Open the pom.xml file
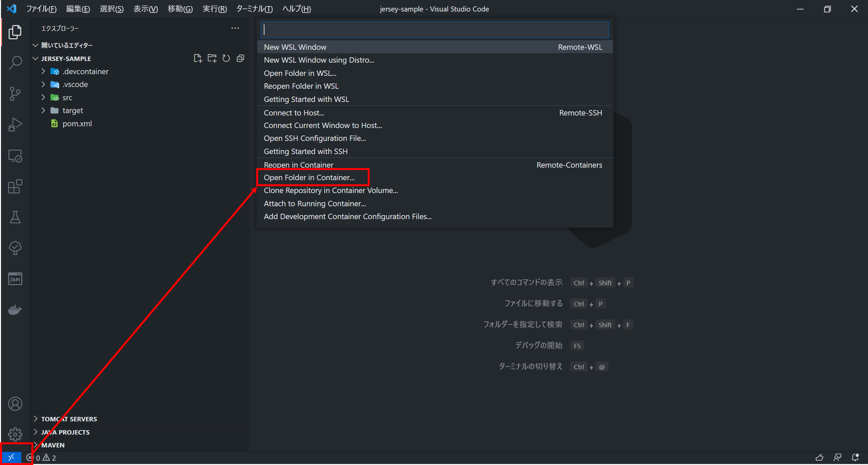Viewport: 868px width, 465px height. (77, 124)
